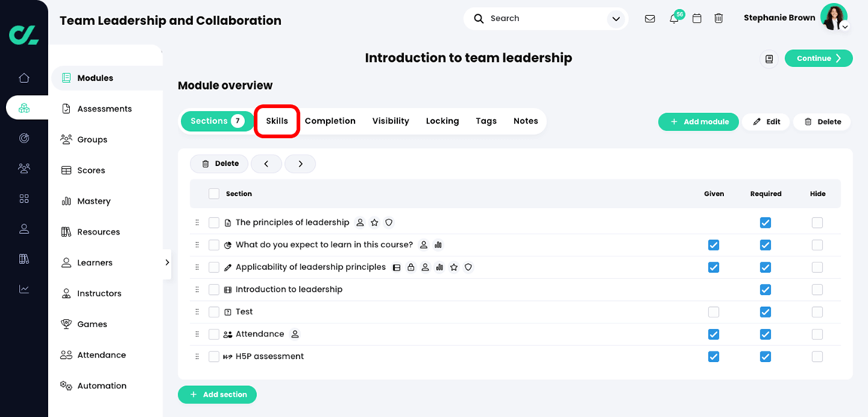Open the Messages envelope icon
The height and width of the screenshot is (417, 868).
click(x=650, y=18)
